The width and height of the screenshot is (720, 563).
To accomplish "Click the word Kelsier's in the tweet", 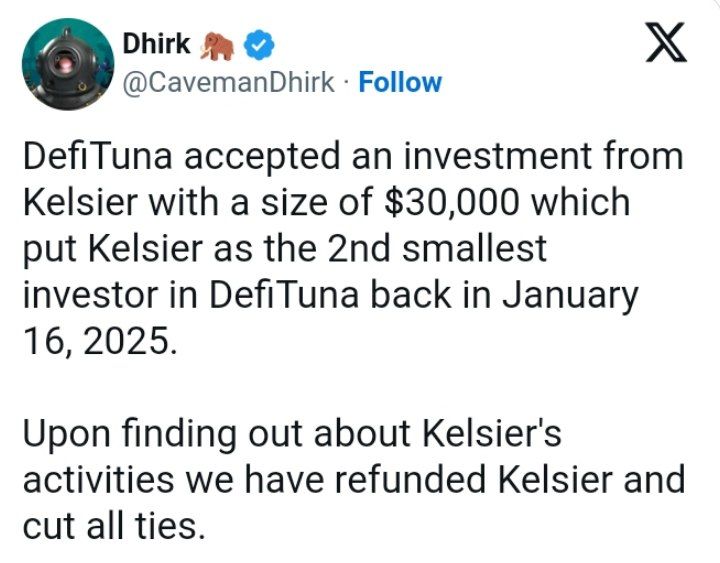I will (x=491, y=433).
